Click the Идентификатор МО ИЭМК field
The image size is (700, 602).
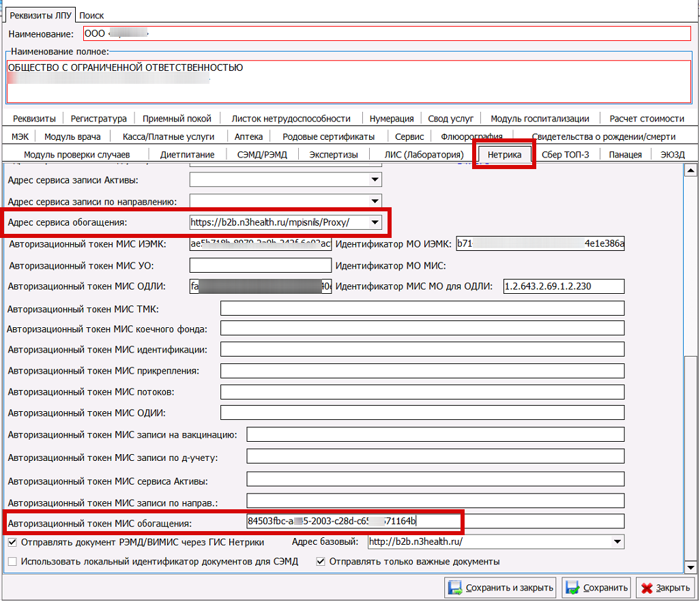point(540,243)
